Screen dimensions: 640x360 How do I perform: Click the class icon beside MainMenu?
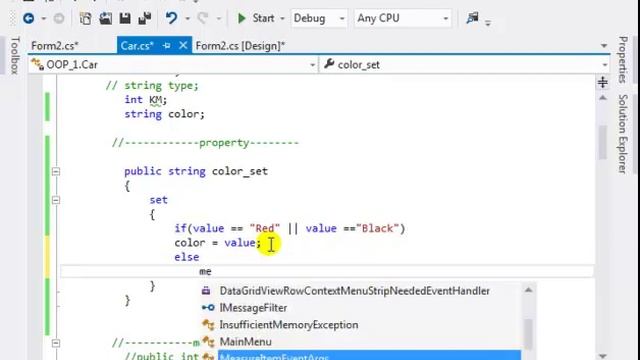(208, 342)
